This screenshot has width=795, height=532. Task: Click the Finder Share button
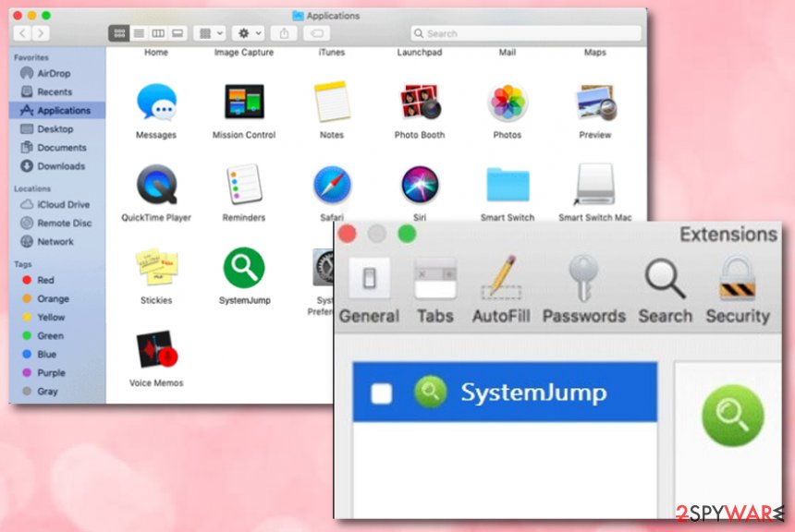284,33
